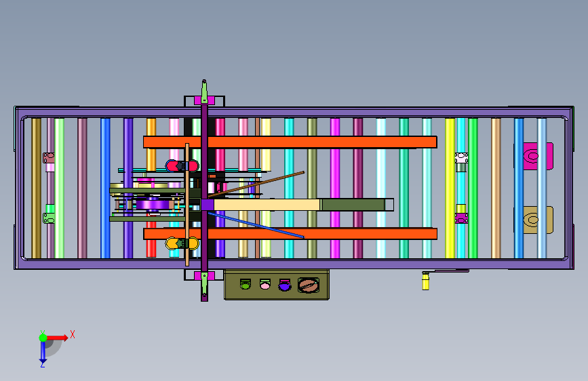Select the purple outer frame top beam
Screen dimensions: 588x381
click(x=294, y=112)
